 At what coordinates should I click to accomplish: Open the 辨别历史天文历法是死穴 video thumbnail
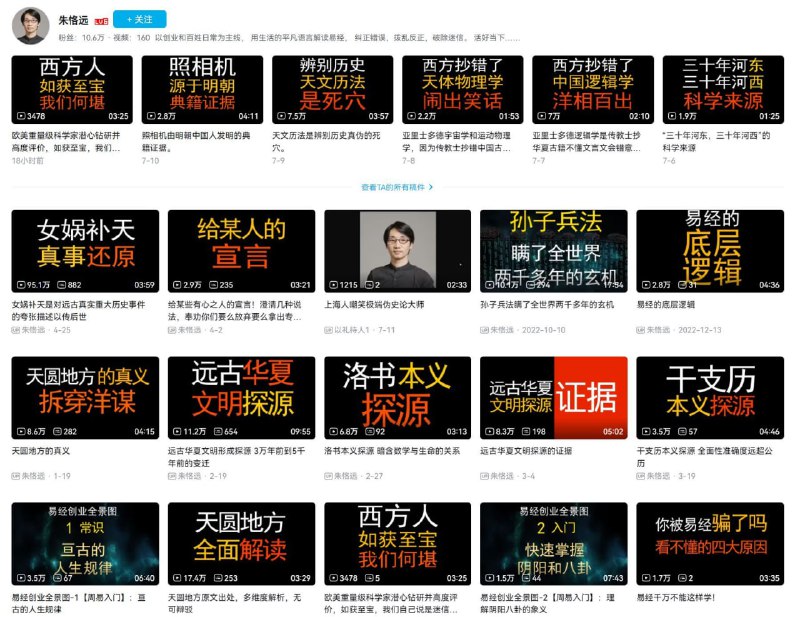click(x=332, y=88)
